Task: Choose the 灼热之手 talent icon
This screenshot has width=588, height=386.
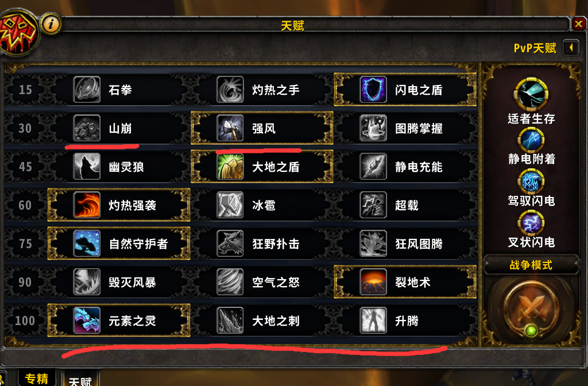Action: [x=230, y=89]
